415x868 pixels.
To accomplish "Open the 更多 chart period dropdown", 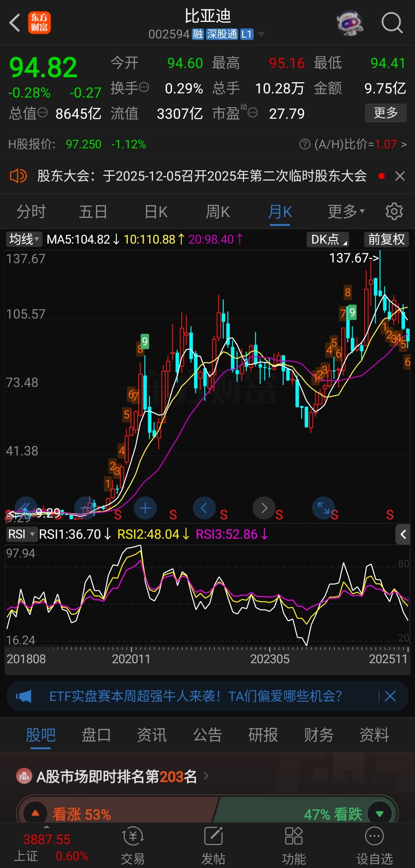I will [346, 211].
